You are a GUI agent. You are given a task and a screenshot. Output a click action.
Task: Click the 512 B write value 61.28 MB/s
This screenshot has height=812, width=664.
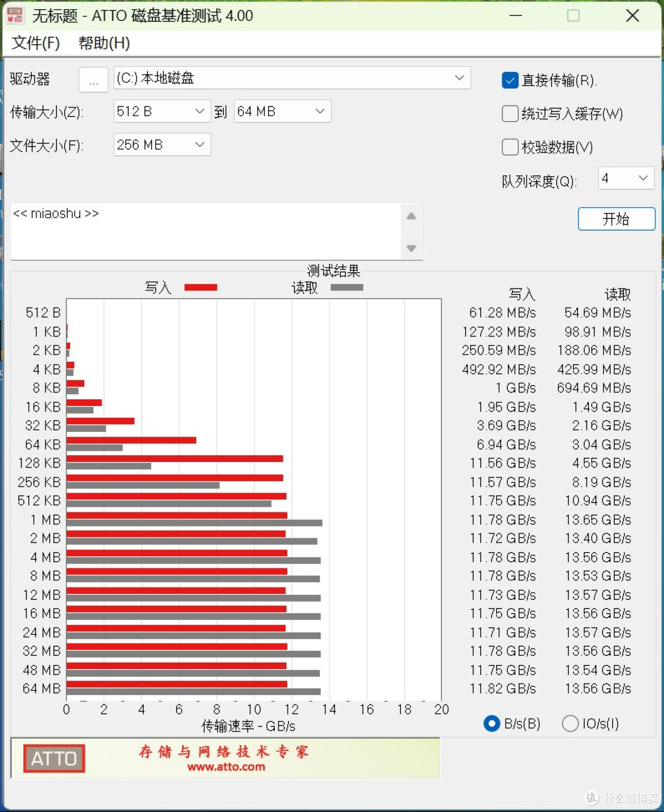coord(503,313)
